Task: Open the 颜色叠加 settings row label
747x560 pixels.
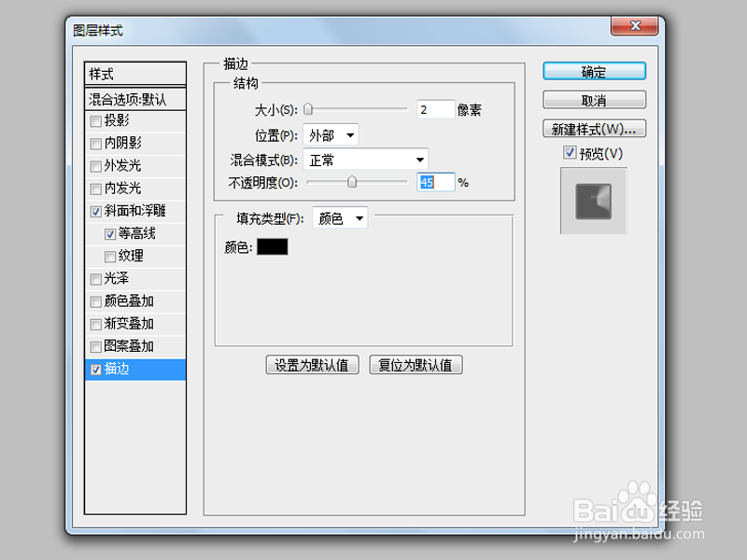Action: click(129, 301)
